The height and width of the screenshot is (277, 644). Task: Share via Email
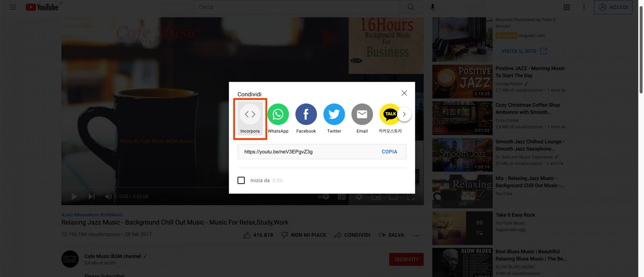point(362,118)
